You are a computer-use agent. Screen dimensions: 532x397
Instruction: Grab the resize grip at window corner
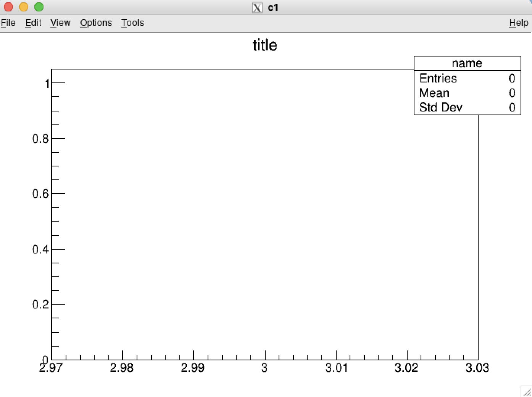click(x=527, y=392)
